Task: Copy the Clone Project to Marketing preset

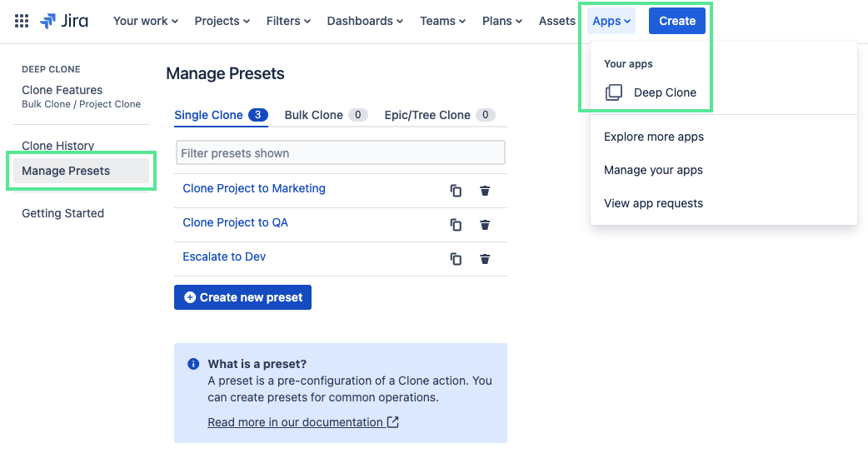Action: [x=456, y=191]
